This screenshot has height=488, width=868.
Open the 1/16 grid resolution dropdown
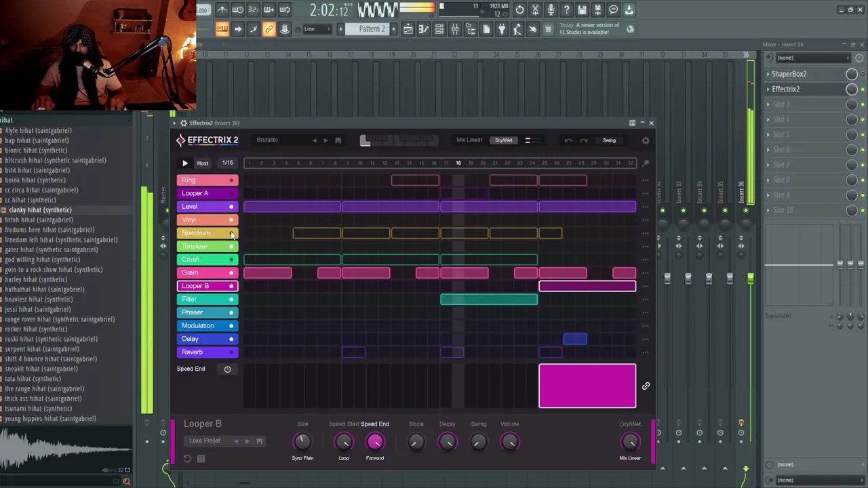(x=228, y=163)
